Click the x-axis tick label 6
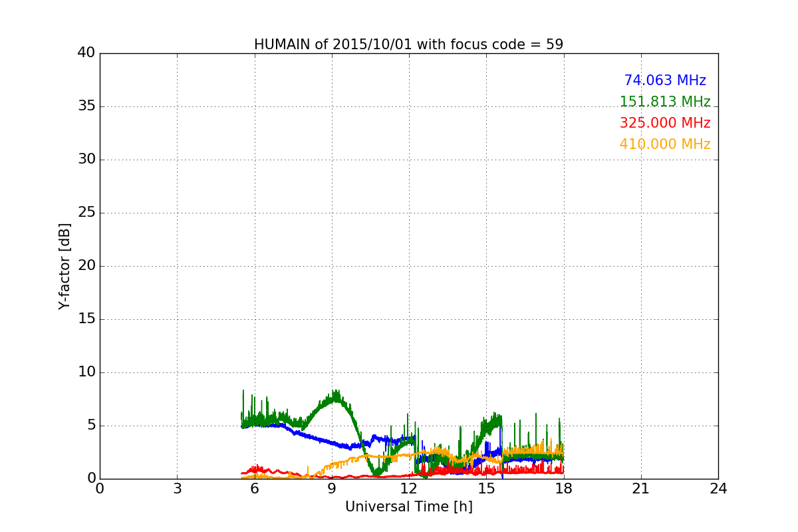Screen dimensions: 798x532 click(x=254, y=488)
